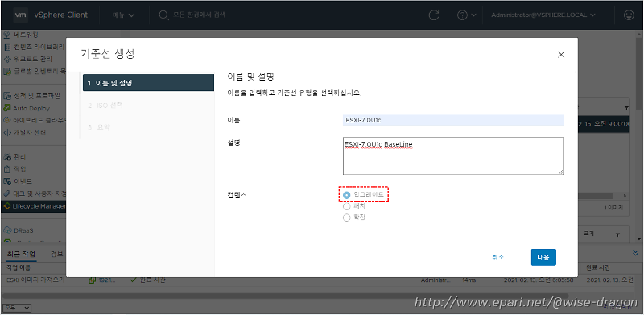Click the 설명 text area
This screenshot has width=644, height=315.
[x=453, y=155]
